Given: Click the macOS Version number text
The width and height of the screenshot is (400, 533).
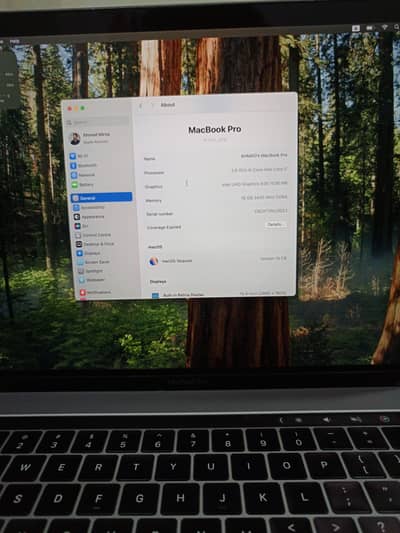Looking at the screenshot, I should tap(273, 259).
